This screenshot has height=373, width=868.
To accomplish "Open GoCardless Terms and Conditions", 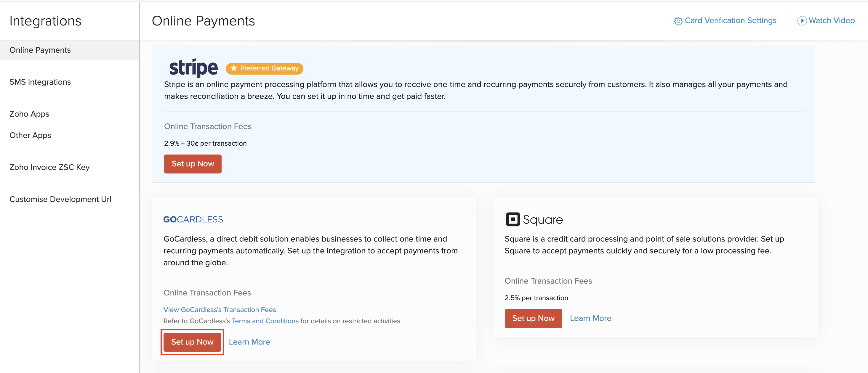I will click(265, 321).
